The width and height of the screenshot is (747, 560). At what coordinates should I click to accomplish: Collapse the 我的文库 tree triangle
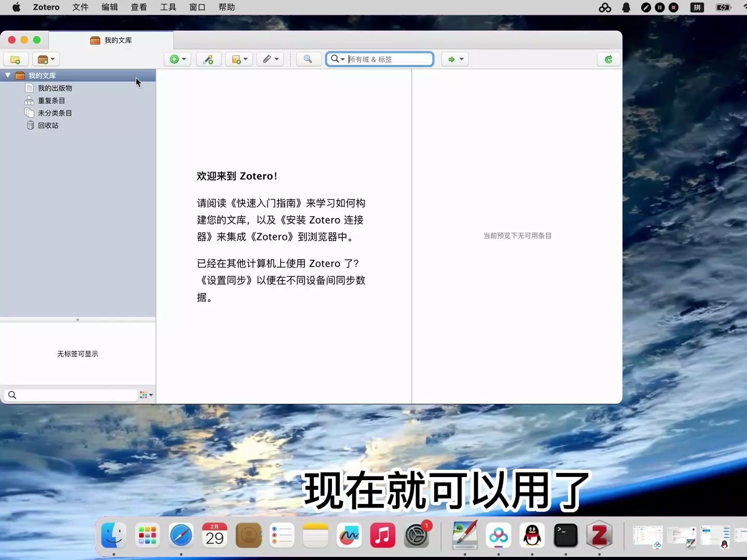tap(8, 75)
